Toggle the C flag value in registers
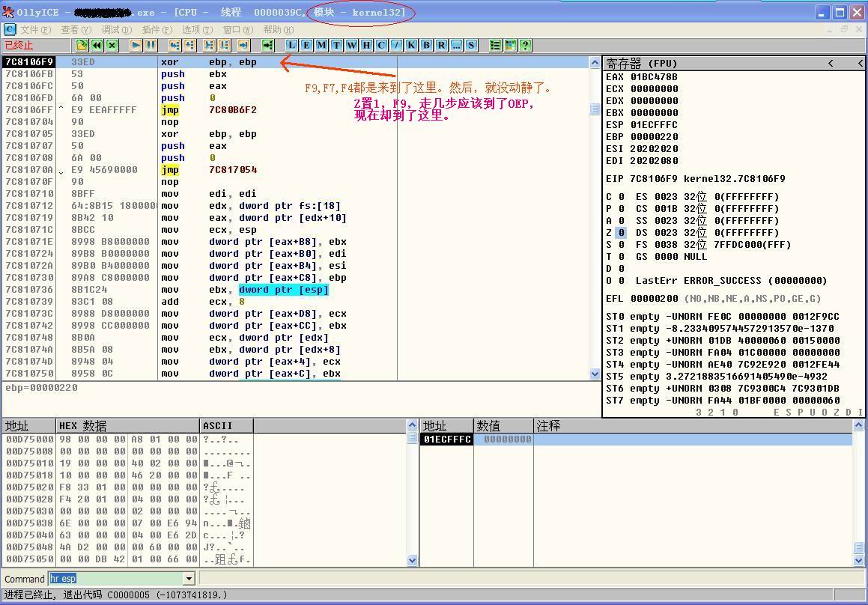Screen dimensions: 868x605 [621, 197]
